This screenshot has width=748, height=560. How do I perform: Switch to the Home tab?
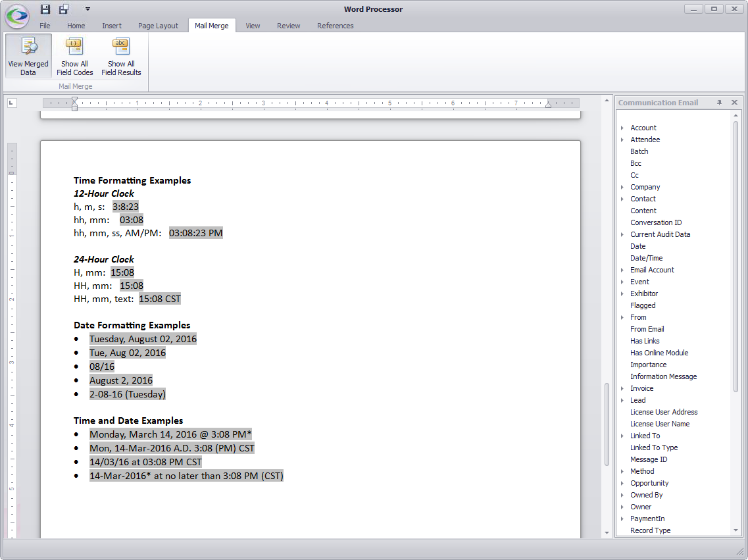(x=76, y=26)
